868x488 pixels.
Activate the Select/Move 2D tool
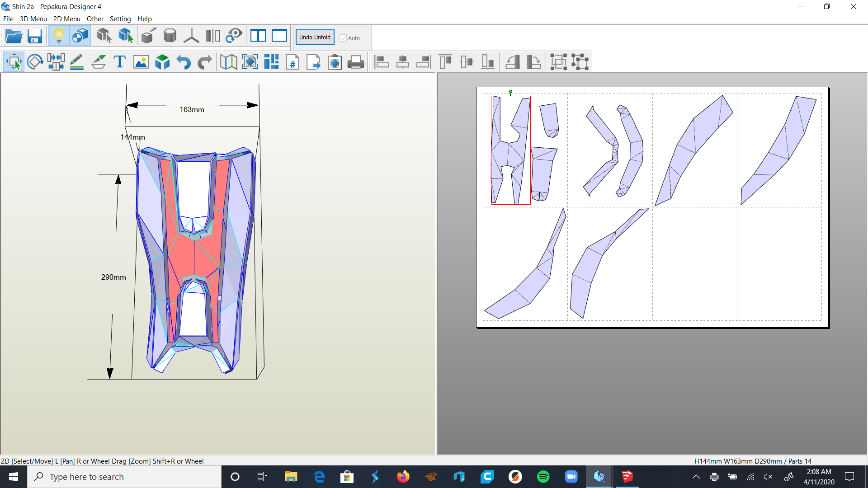pos(14,62)
